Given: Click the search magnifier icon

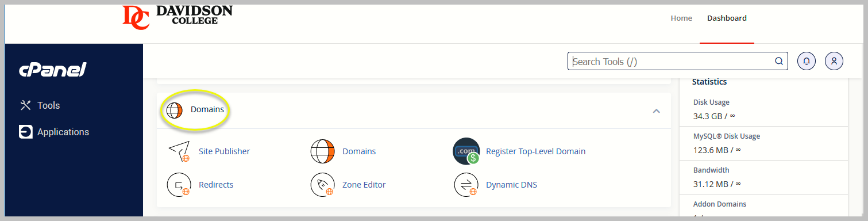Looking at the screenshot, I should coord(779,61).
